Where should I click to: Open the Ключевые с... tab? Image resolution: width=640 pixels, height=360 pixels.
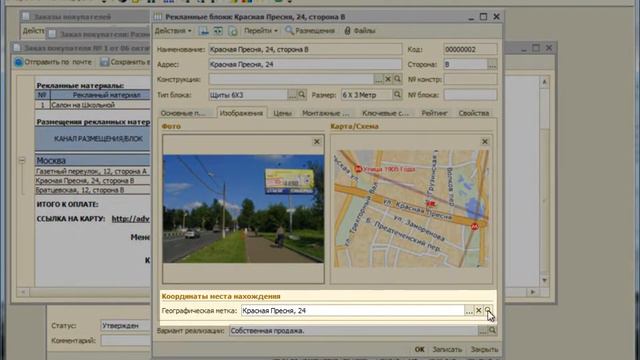(385, 113)
